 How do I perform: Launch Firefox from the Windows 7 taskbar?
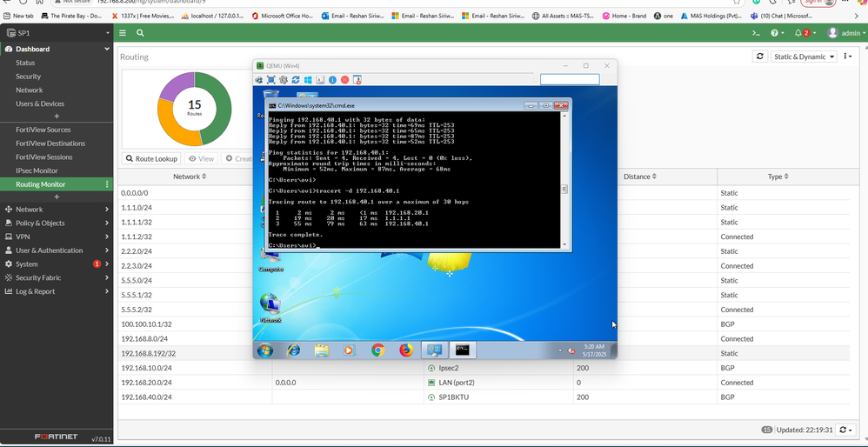click(405, 350)
